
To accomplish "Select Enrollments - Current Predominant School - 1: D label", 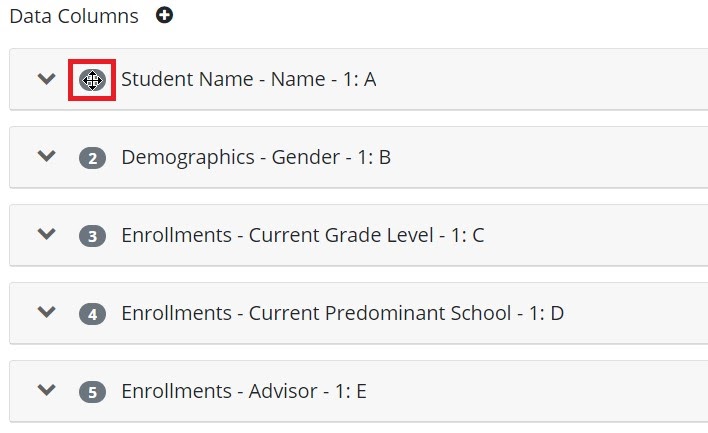I will pyautogui.click(x=343, y=313).
